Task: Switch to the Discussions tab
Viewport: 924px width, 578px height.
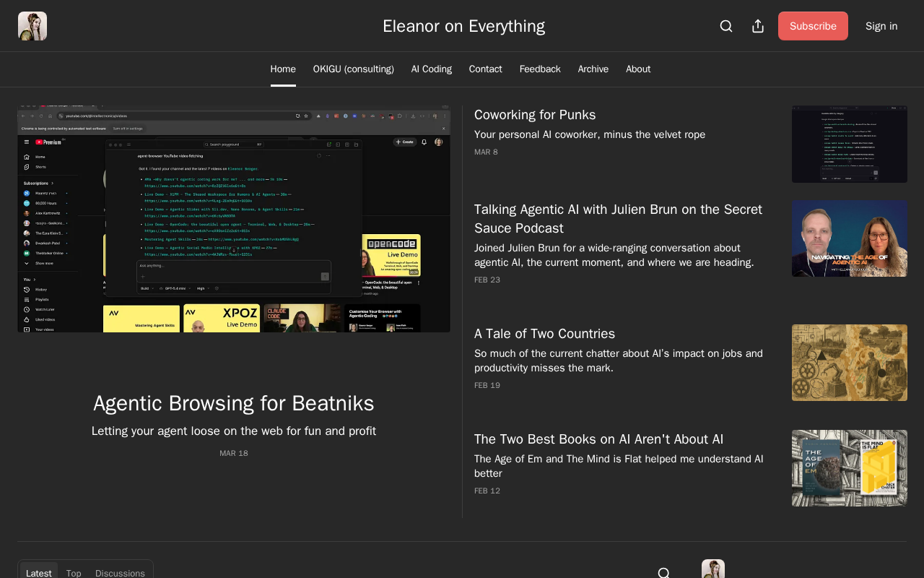Action: (120, 573)
